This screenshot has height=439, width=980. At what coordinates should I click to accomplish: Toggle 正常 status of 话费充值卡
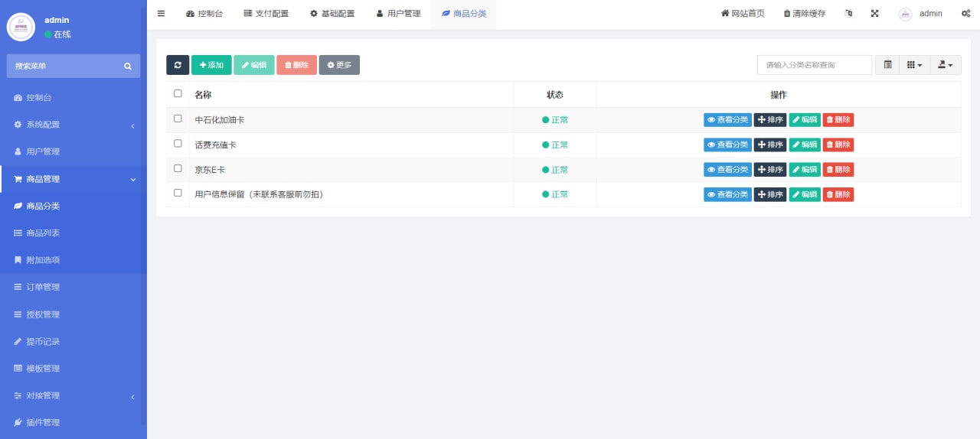[x=555, y=145]
